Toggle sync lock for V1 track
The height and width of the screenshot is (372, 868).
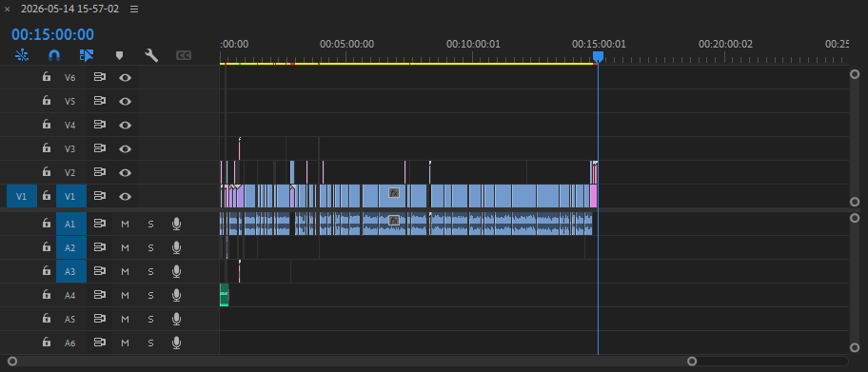[x=100, y=197]
